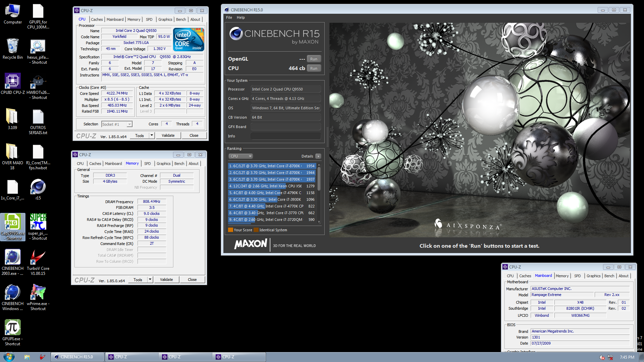Click DRAM Frequency 808.4 MHz value

(152, 202)
